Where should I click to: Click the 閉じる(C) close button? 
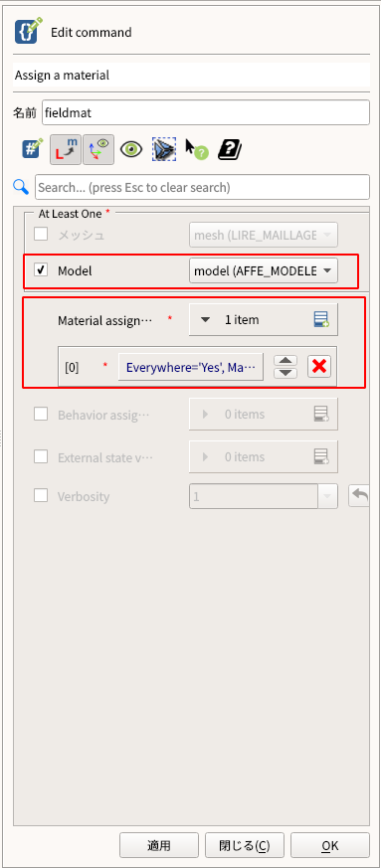(244, 846)
